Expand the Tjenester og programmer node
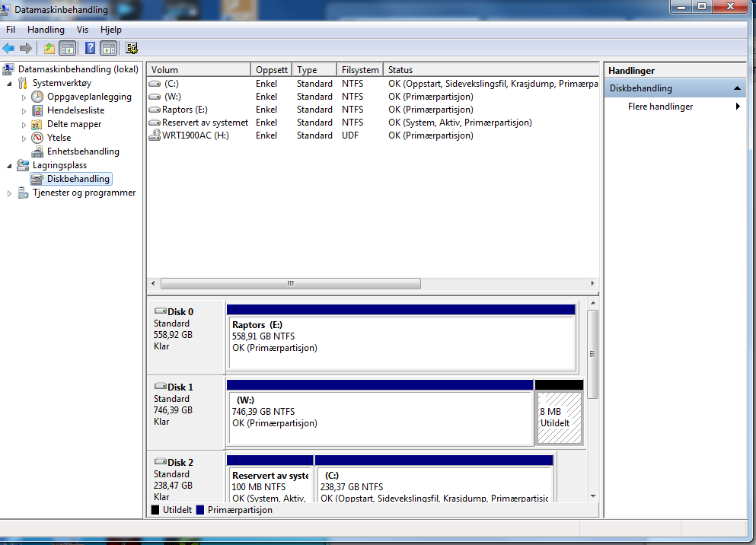The height and width of the screenshot is (545, 756). click(9, 193)
